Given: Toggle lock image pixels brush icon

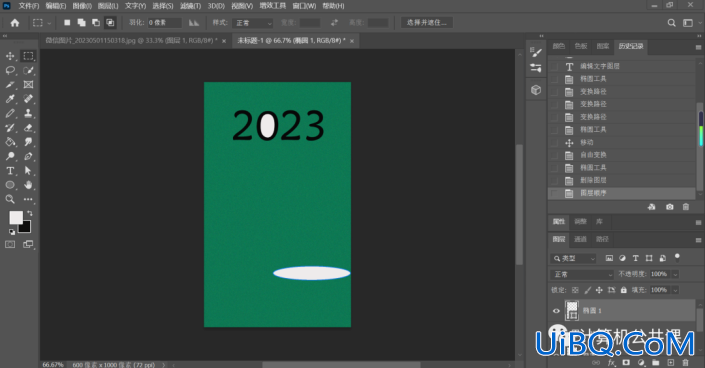Looking at the screenshot, I should tap(588, 290).
